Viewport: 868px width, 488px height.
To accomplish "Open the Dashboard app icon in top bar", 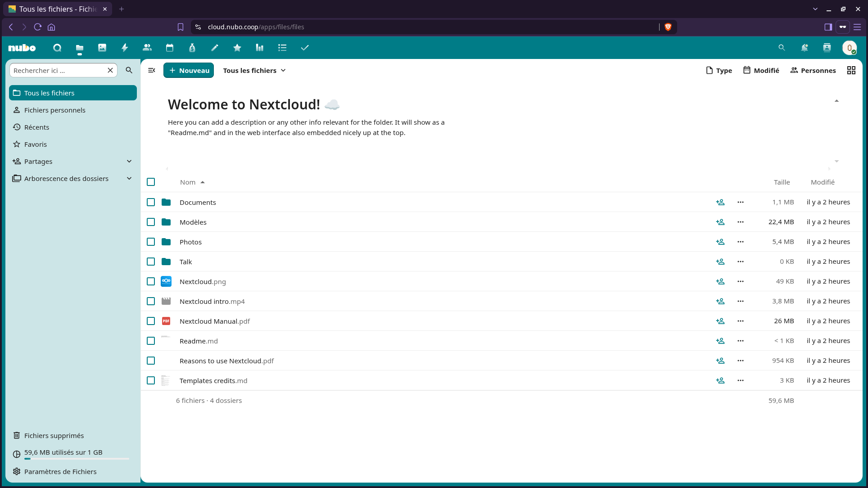I will [x=57, y=48].
